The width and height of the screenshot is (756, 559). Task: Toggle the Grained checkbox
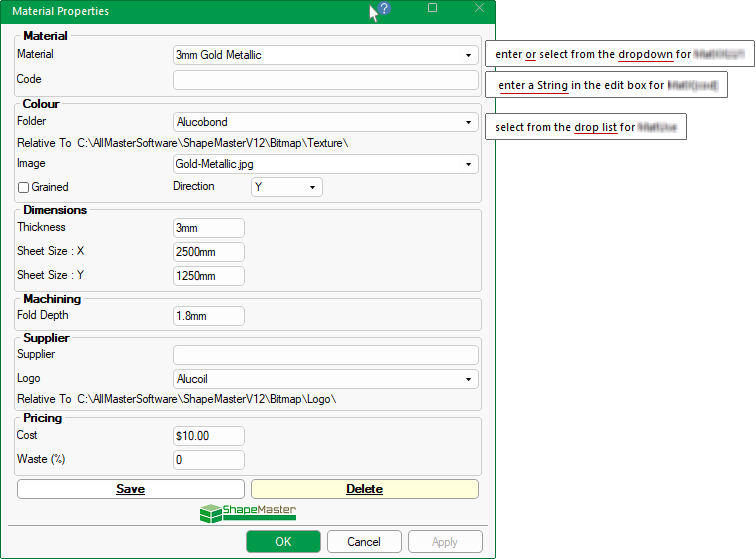click(24, 187)
